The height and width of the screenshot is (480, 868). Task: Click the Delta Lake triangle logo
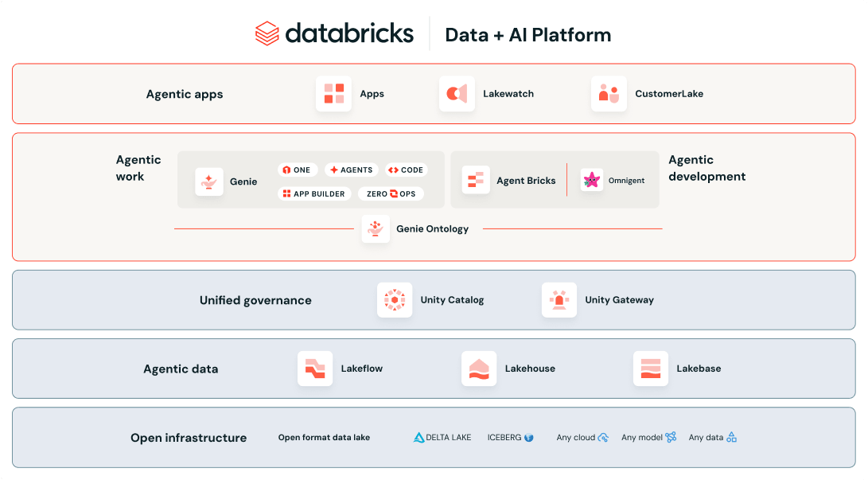coord(418,438)
